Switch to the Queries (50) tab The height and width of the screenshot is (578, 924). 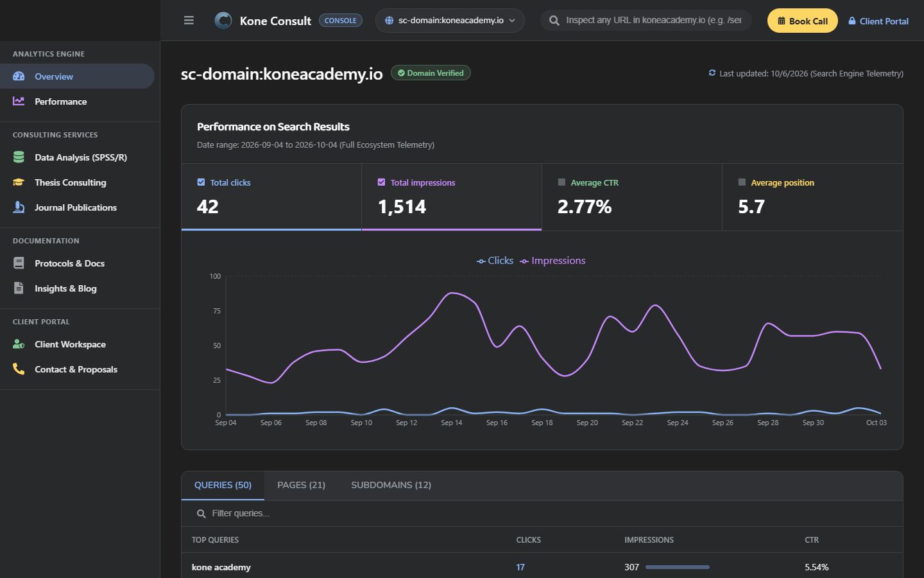tap(223, 486)
